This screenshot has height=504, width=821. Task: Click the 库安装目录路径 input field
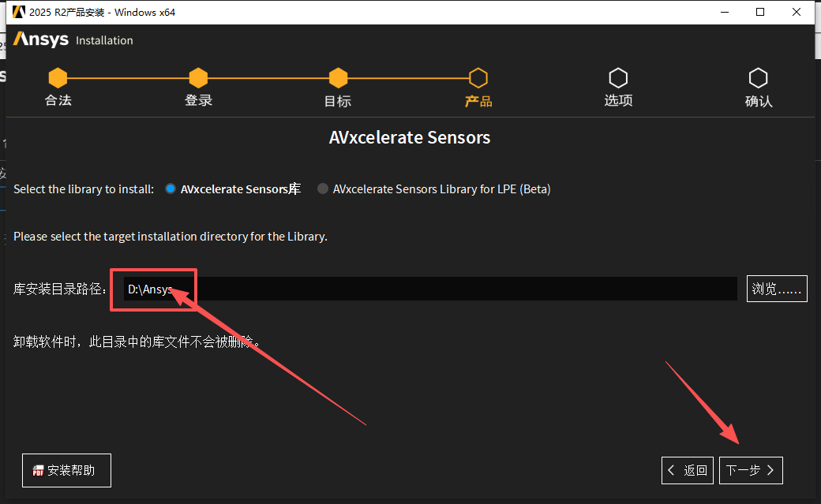(x=430, y=289)
